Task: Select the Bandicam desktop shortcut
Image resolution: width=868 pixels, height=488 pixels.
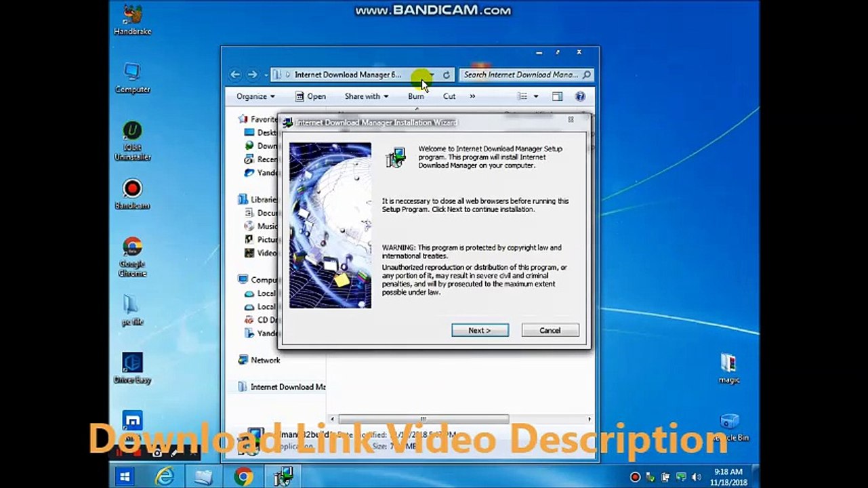Action: 132,195
